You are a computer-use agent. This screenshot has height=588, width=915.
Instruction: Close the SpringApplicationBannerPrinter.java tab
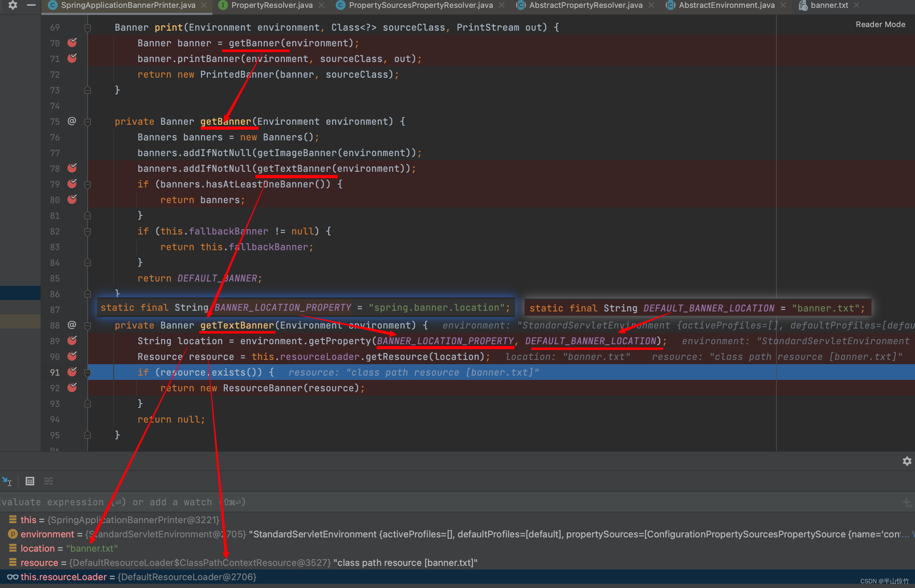[x=204, y=5]
